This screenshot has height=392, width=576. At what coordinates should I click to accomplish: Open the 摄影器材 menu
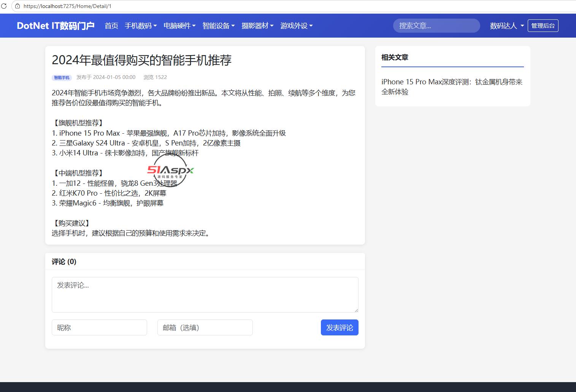click(257, 25)
